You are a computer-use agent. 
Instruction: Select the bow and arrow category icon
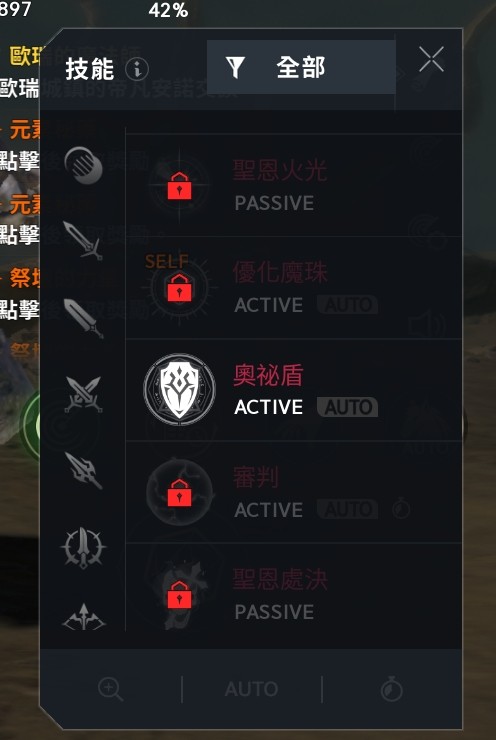[x=84, y=617]
